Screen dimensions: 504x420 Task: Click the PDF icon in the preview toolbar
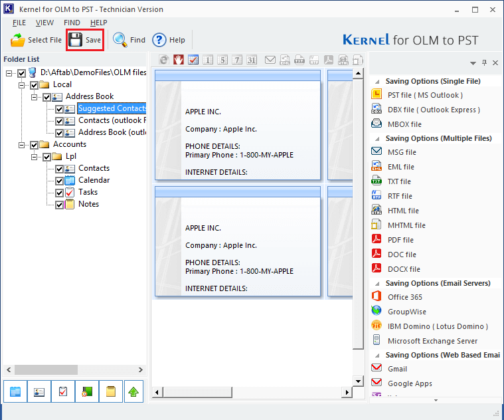(x=329, y=60)
